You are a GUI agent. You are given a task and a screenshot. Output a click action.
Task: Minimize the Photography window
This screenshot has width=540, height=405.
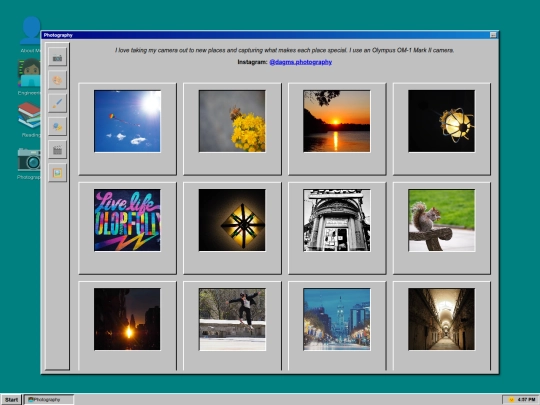[493, 35]
